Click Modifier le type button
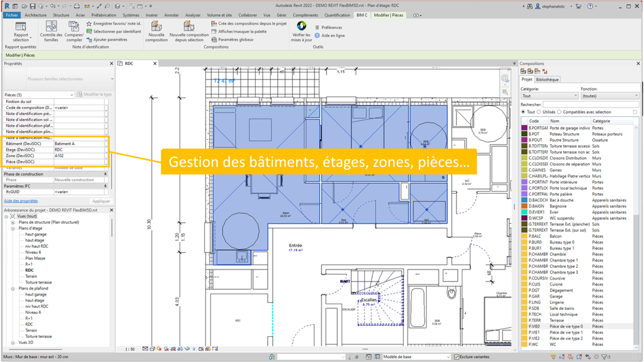644x362 pixels. 94,94
